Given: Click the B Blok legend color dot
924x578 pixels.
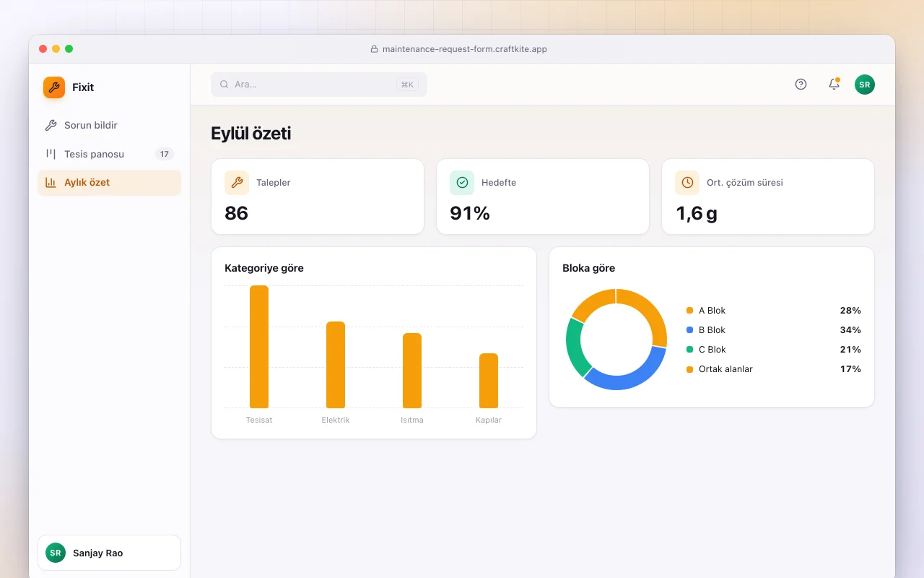Looking at the screenshot, I should coord(689,330).
